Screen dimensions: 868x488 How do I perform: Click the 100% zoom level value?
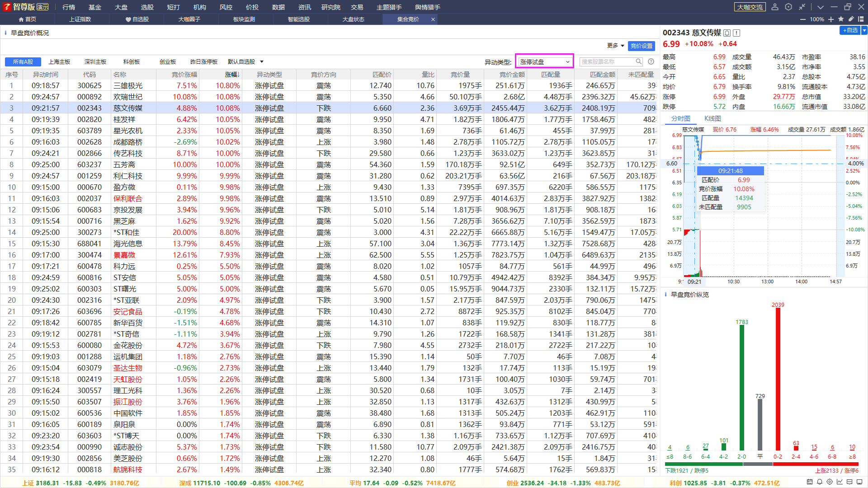[817, 19]
